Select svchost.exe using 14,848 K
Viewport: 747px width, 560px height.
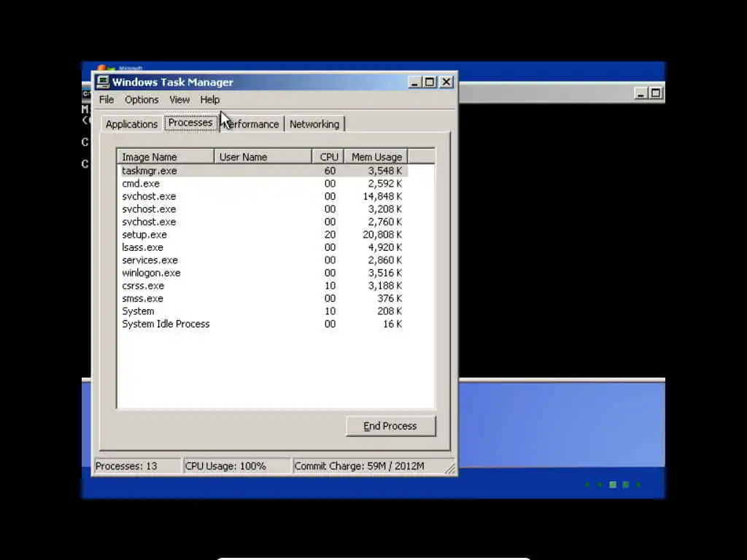click(x=263, y=196)
